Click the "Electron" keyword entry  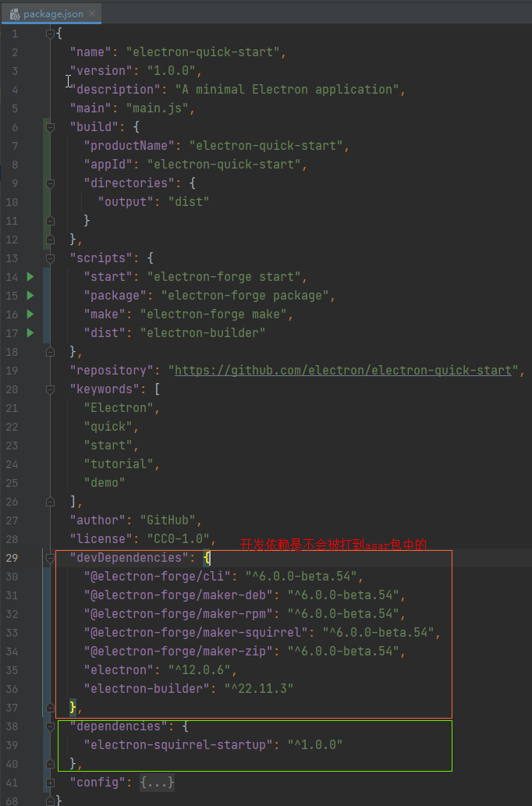point(119,408)
